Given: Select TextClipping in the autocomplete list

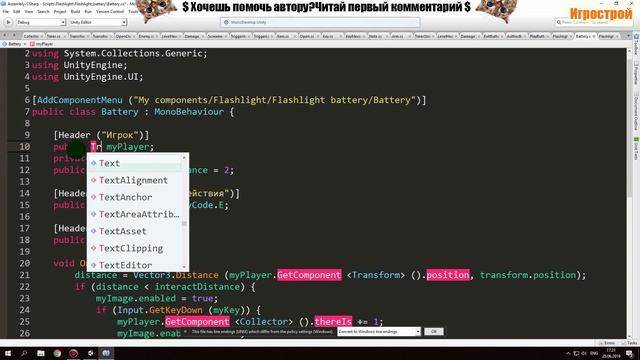Looking at the screenshot, I should [135, 248].
